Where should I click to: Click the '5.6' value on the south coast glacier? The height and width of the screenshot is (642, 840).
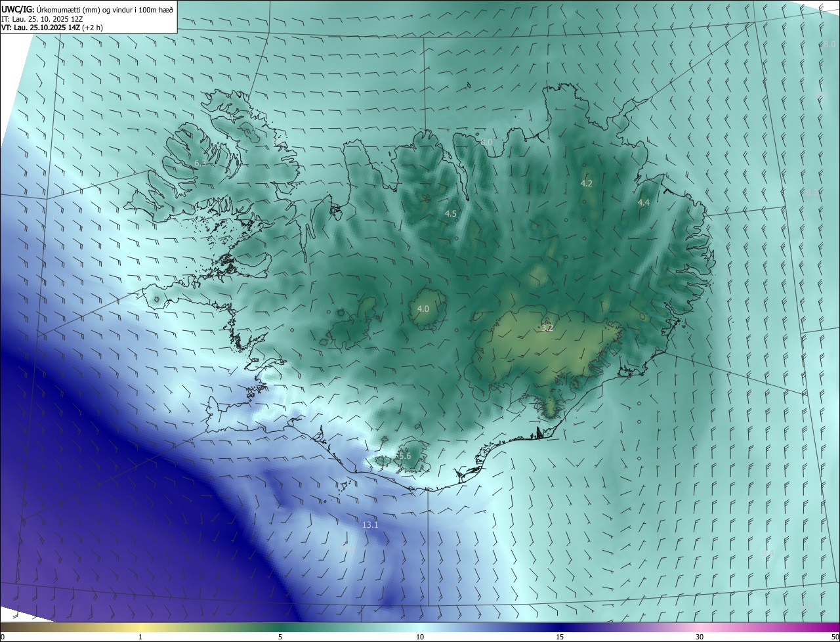pyautogui.click(x=404, y=456)
